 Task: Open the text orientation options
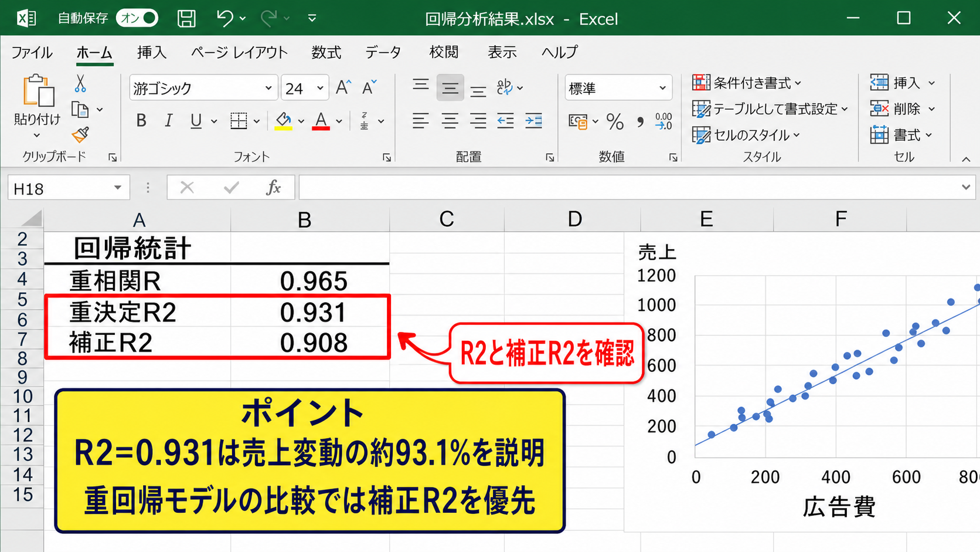510,87
